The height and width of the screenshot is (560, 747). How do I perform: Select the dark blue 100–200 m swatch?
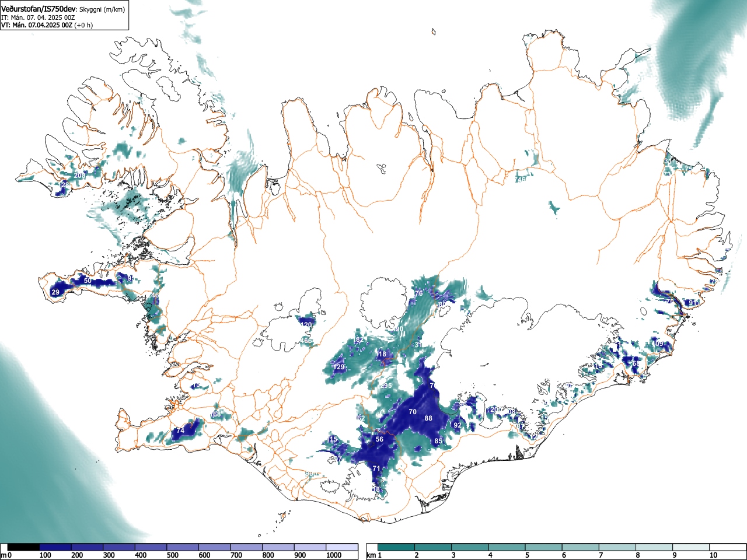(x=55, y=547)
